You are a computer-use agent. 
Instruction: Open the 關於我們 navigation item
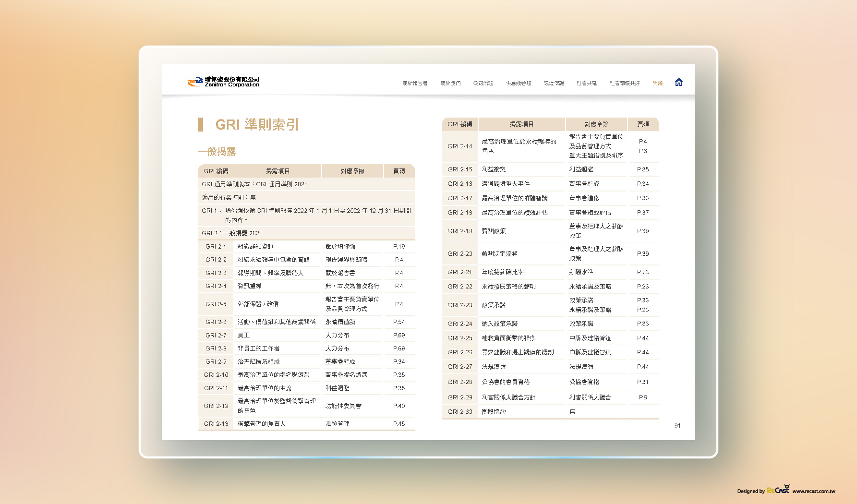(450, 83)
